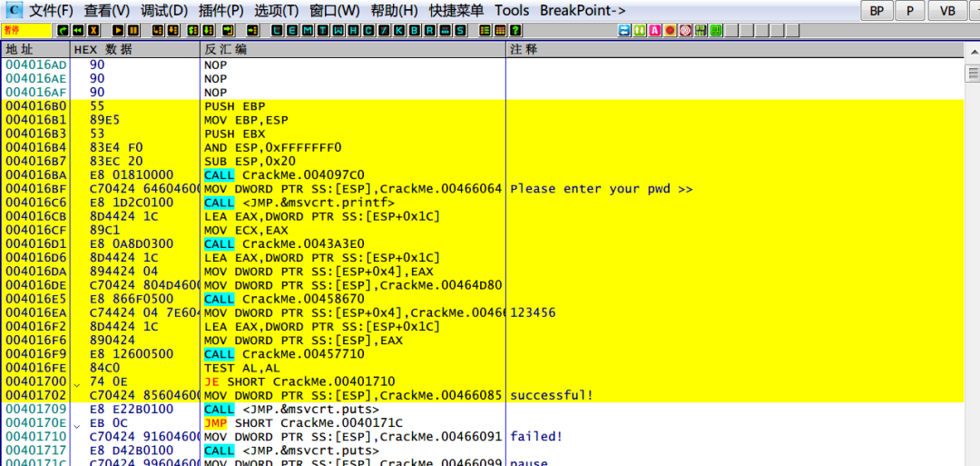Click the 'Please enter your pwd >>' comment
This screenshot has height=466, width=980.
pos(602,189)
